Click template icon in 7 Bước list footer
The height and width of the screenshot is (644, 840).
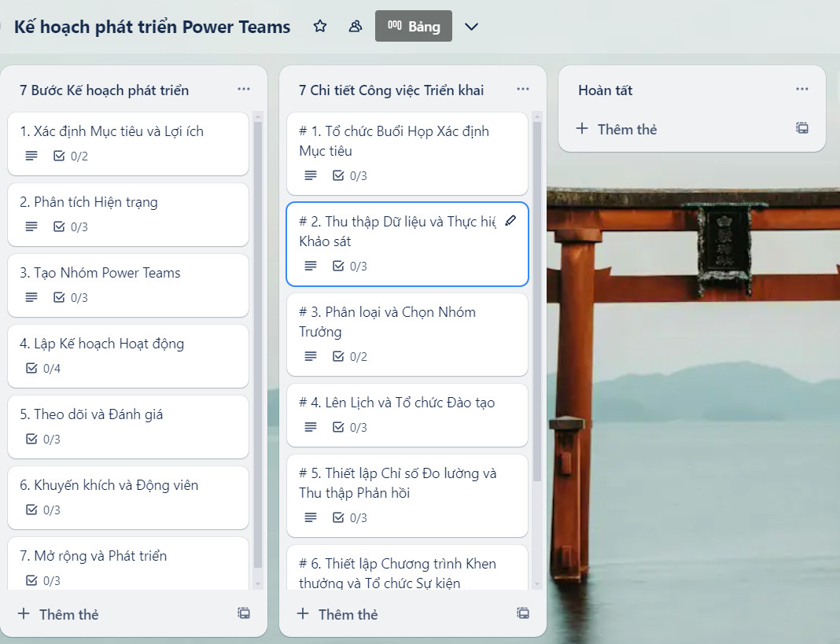[x=244, y=613]
